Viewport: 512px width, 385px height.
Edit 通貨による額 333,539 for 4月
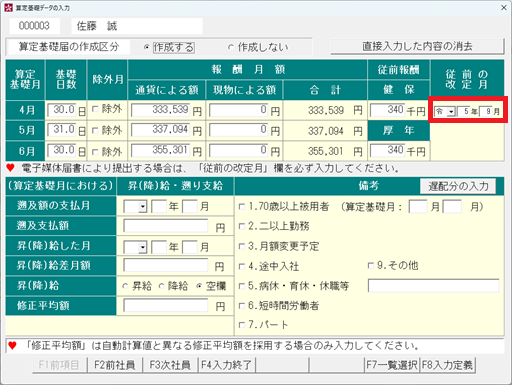point(161,110)
